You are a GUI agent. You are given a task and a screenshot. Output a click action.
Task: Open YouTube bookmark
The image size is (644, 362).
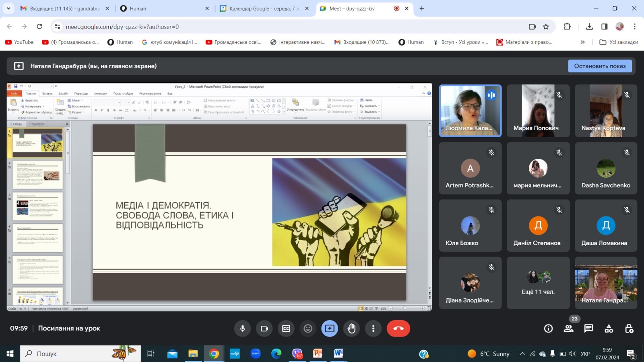tap(19, 42)
